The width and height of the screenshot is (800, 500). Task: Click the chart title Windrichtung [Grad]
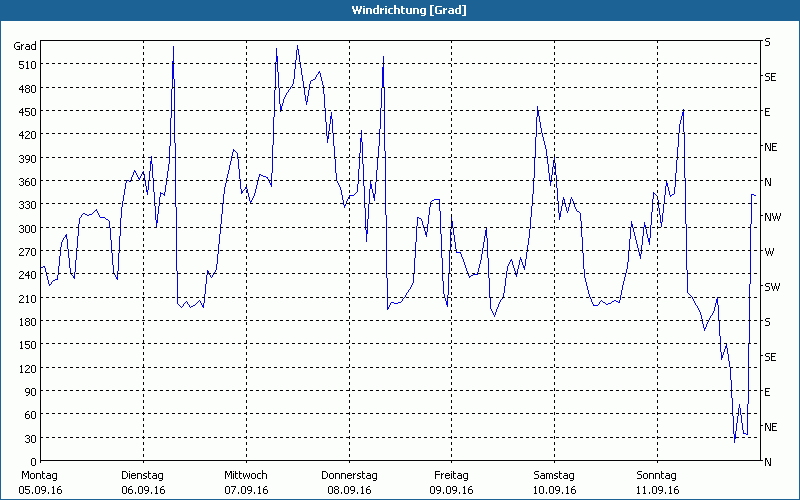[409, 10]
